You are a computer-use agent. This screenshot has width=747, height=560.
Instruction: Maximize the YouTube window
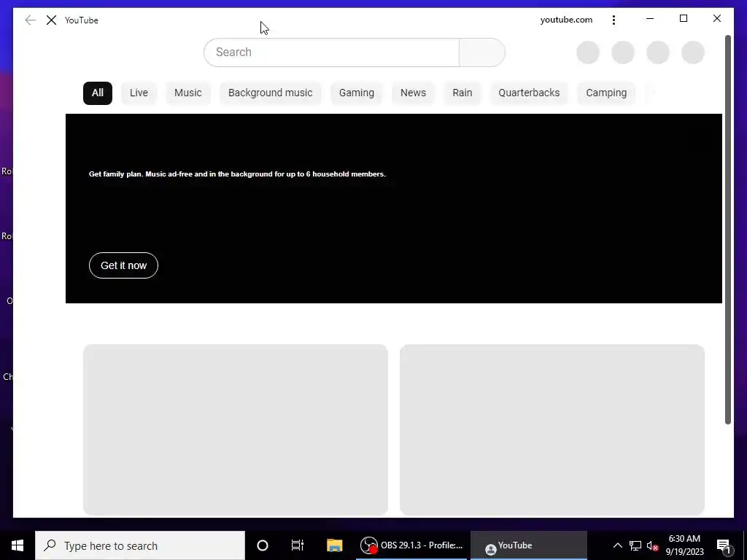683,19
